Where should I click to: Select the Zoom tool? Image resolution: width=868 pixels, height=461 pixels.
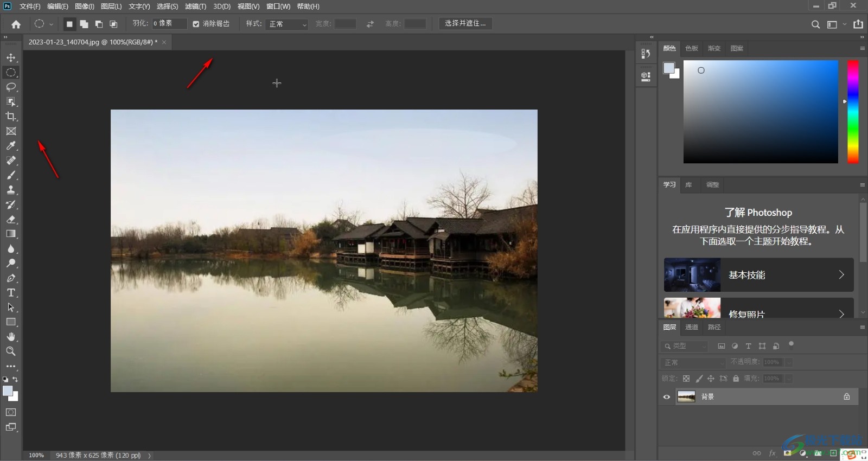11,351
